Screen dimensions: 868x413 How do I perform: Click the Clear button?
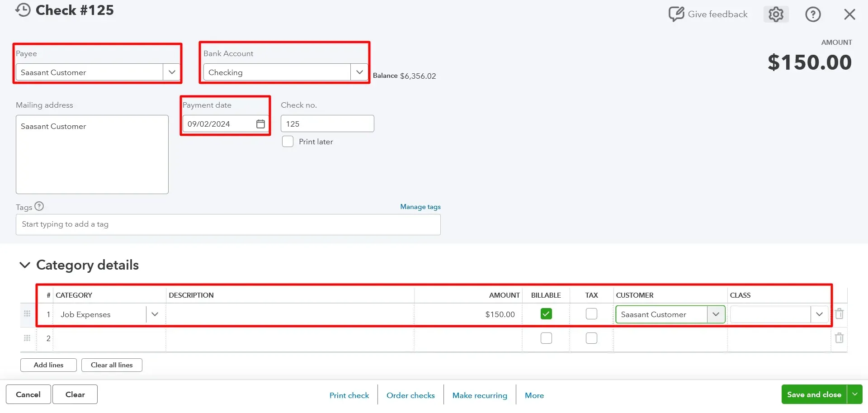click(75, 394)
